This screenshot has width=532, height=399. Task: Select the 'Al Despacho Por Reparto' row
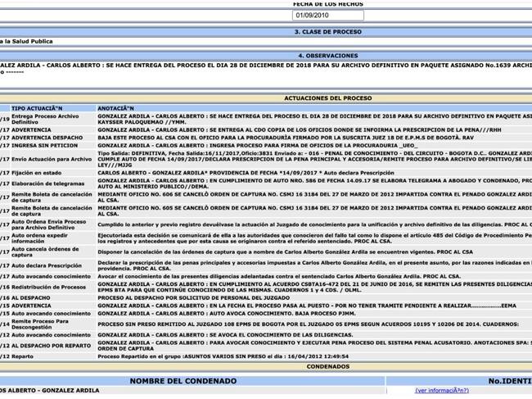pos(49,347)
